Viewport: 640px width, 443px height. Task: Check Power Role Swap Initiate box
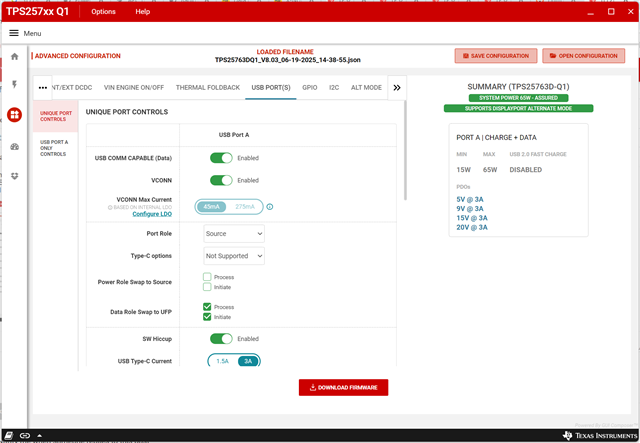(207, 287)
